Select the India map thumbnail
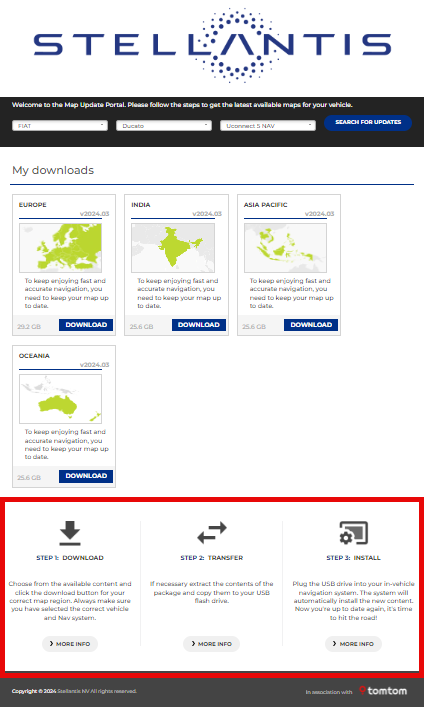This screenshot has height=707, width=424. click(173, 248)
